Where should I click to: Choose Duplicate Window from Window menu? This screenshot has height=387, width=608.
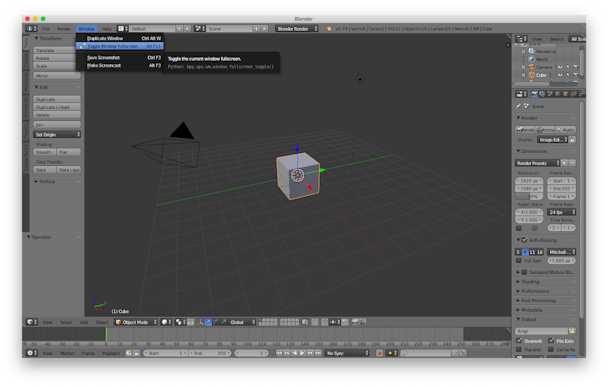pos(120,38)
